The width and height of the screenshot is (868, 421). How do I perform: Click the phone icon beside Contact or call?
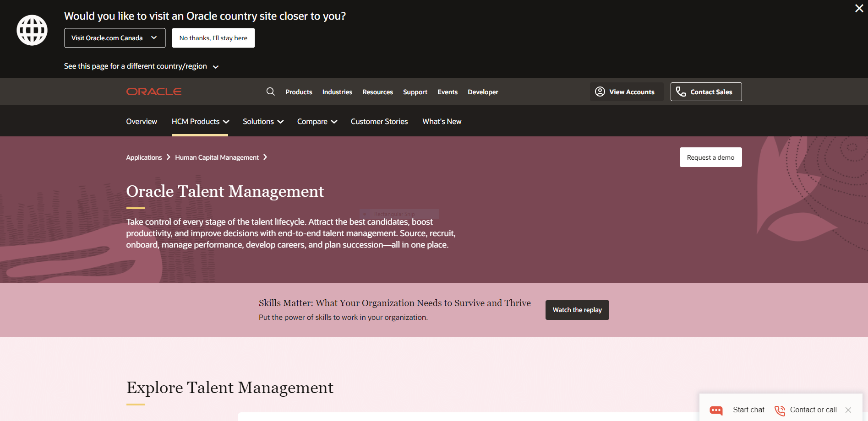coord(780,410)
